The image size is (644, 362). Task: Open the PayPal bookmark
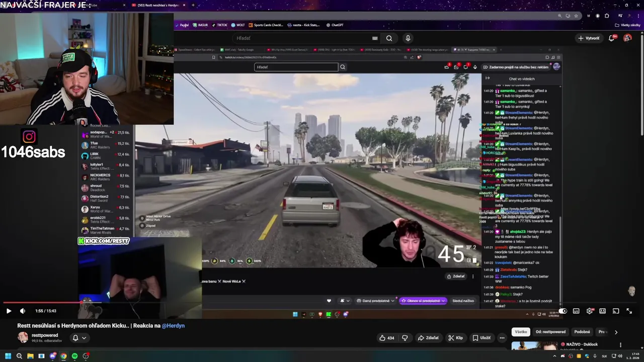182,25
